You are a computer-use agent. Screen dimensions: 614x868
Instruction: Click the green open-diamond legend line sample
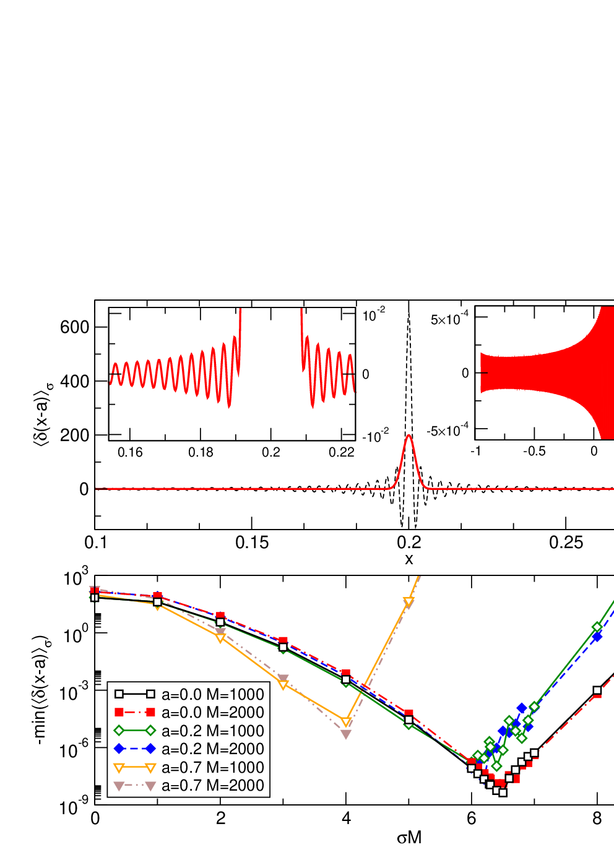tap(135, 731)
